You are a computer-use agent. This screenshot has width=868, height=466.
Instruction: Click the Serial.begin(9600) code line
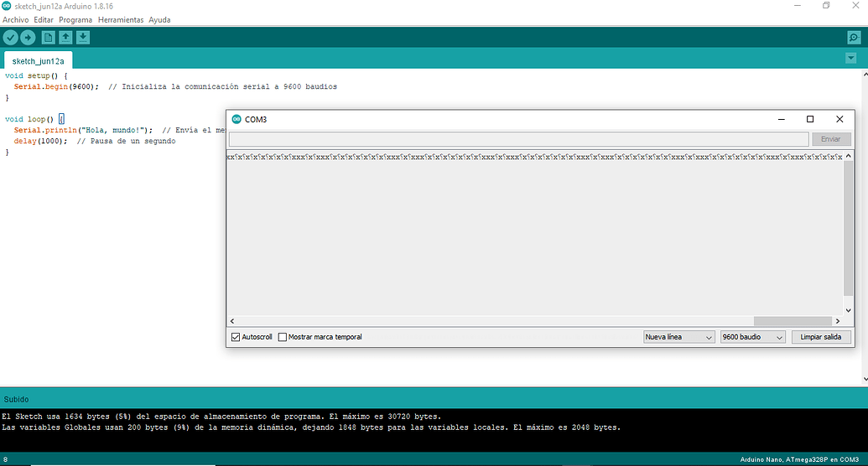[175, 87]
